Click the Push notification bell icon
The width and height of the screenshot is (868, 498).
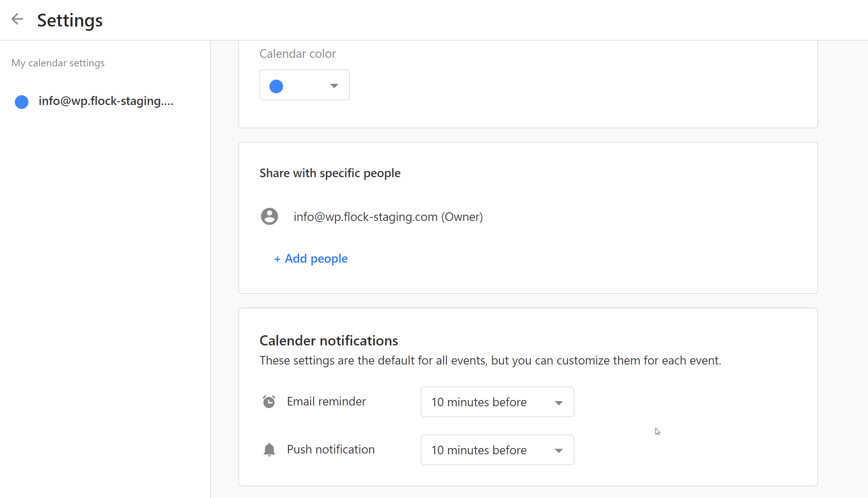(x=269, y=450)
